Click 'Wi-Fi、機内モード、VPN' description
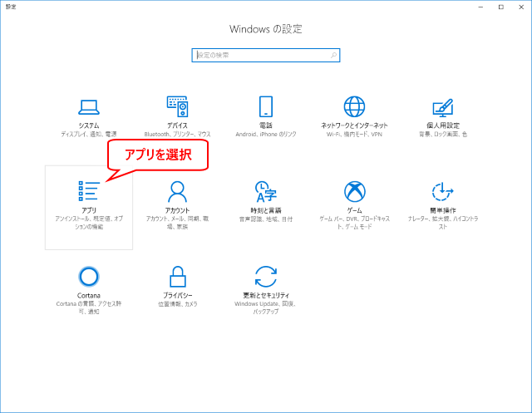Viewport: 532px width, 413px height. tap(354, 135)
